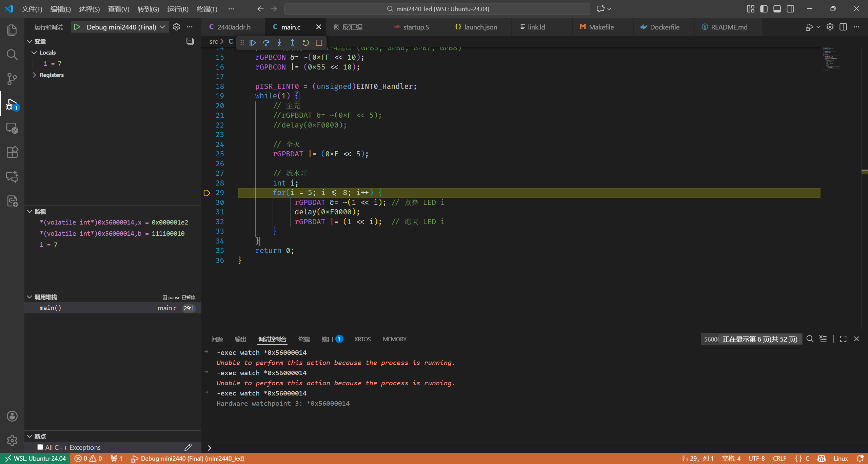Toggle the bottom panel visibility
This screenshot has height=464, width=868.
[x=777, y=9]
